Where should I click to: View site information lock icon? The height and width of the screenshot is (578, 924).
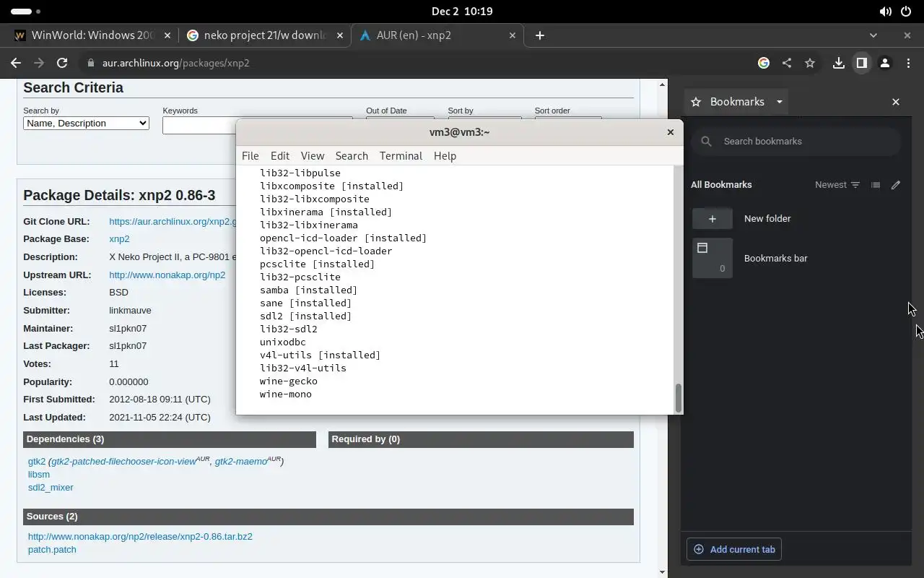tap(90, 63)
